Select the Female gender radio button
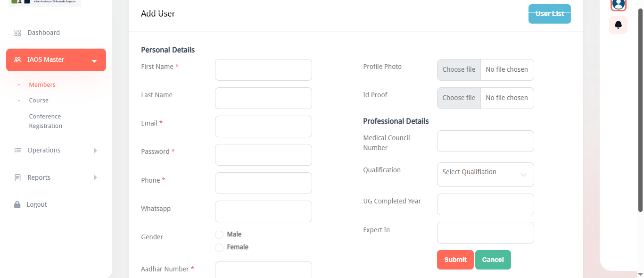 (x=219, y=248)
